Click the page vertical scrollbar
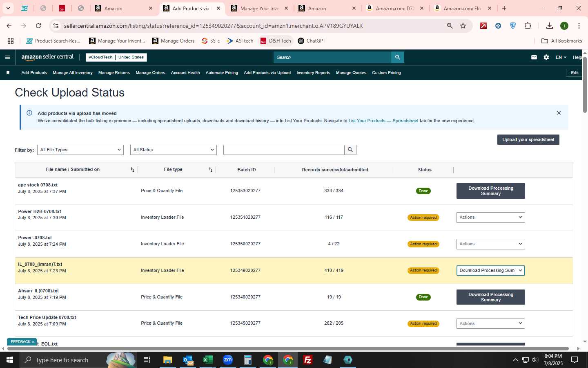Screen dimensions: 588x368 click(585, 85)
